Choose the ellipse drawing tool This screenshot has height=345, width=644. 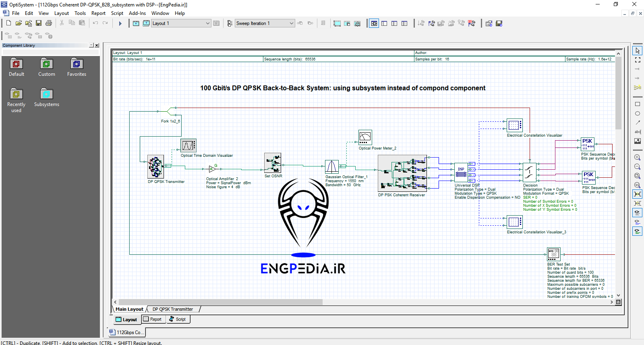click(x=638, y=113)
